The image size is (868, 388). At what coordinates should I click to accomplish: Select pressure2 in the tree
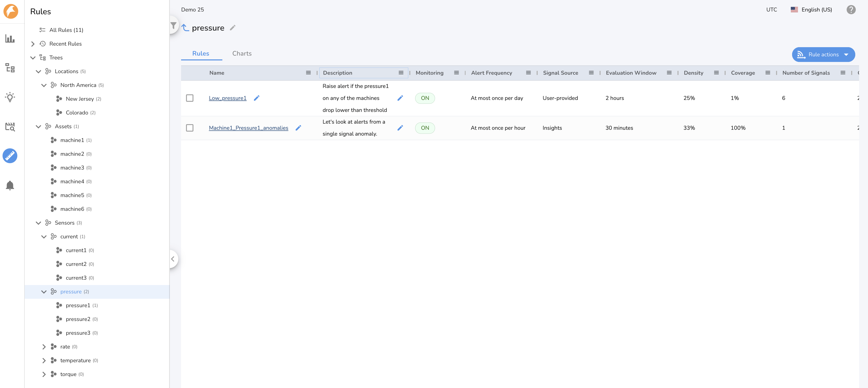78,319
